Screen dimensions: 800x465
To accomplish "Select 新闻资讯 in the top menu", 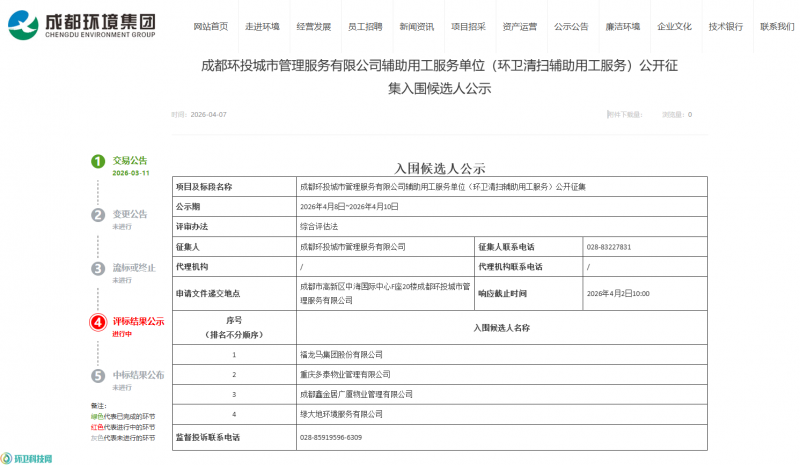I will pyautogui.click(x=417, y=26).
